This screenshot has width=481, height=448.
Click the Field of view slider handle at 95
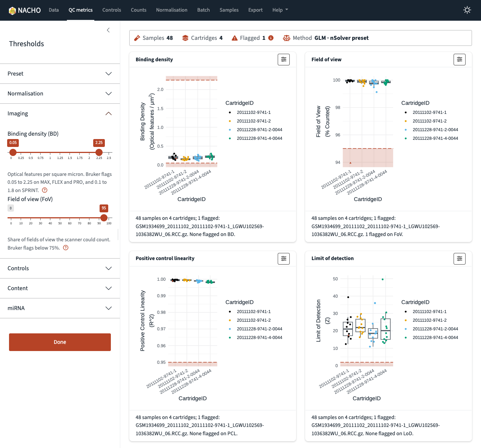point(104,218)
